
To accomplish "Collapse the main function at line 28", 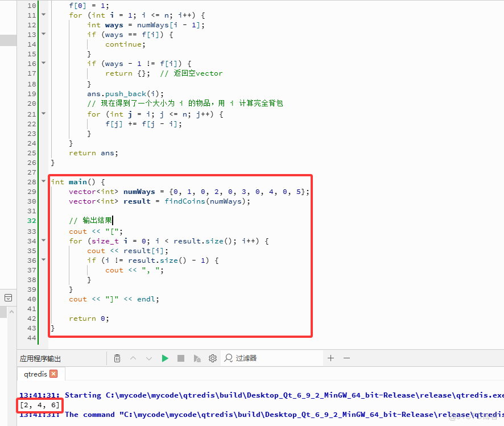I will [x=43, y=181].
